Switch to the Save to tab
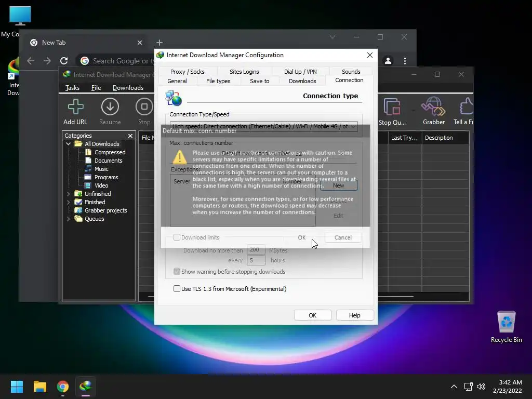The width and height of the screenshot is (532, 399). coord(260,81)
